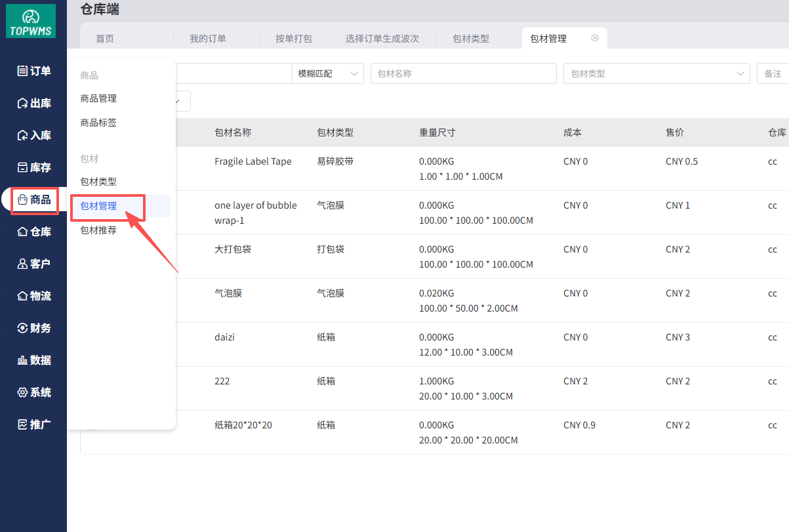
Task: Click the 仓库 warehouse sidebar icon
Action: click(x=22, y=232)
